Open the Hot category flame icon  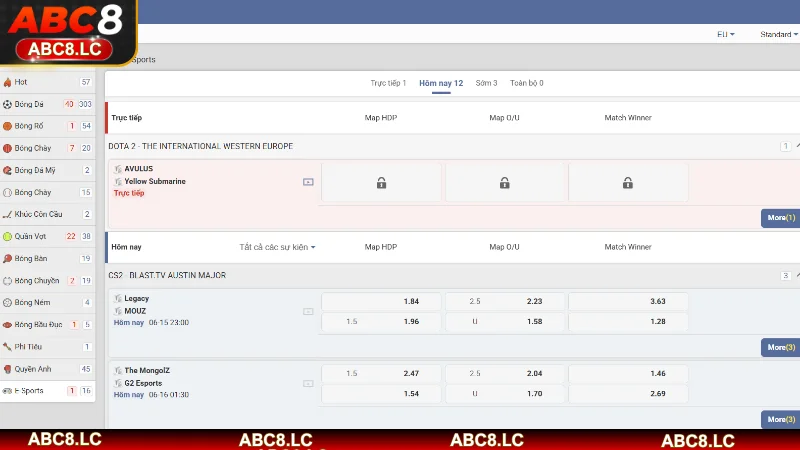pos(7,82)
